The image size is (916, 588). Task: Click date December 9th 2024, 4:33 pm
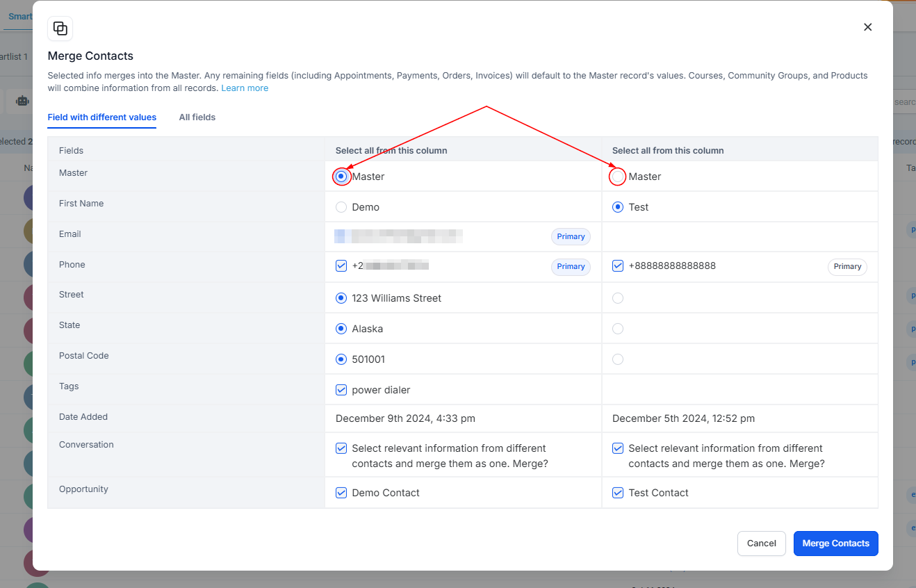pos(405,418)
